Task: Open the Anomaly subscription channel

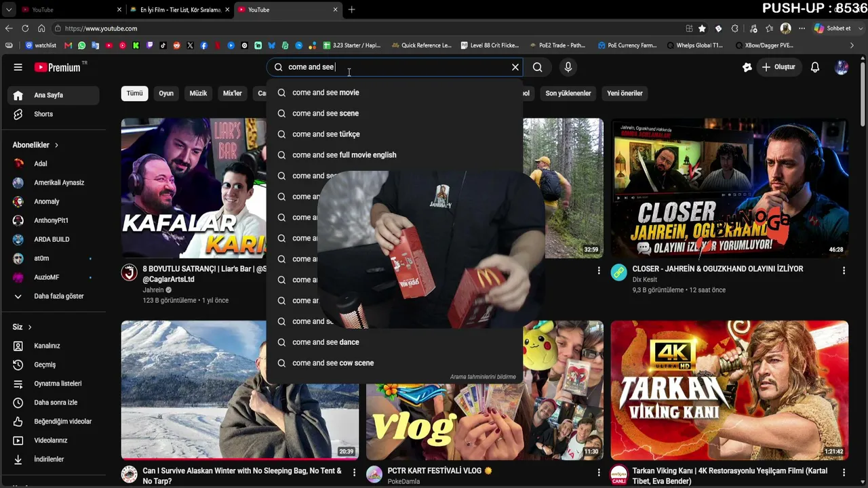Action: (x=53, y=201)
